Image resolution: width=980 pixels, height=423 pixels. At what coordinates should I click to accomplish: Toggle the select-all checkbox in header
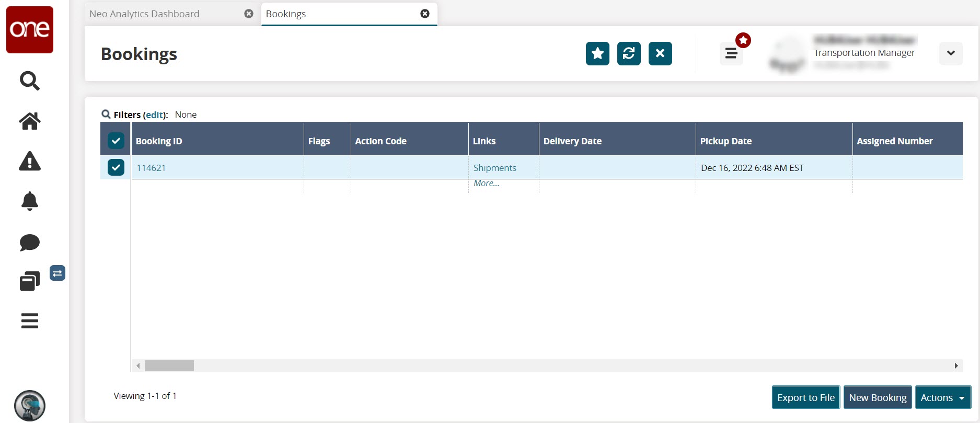(116, 141)
